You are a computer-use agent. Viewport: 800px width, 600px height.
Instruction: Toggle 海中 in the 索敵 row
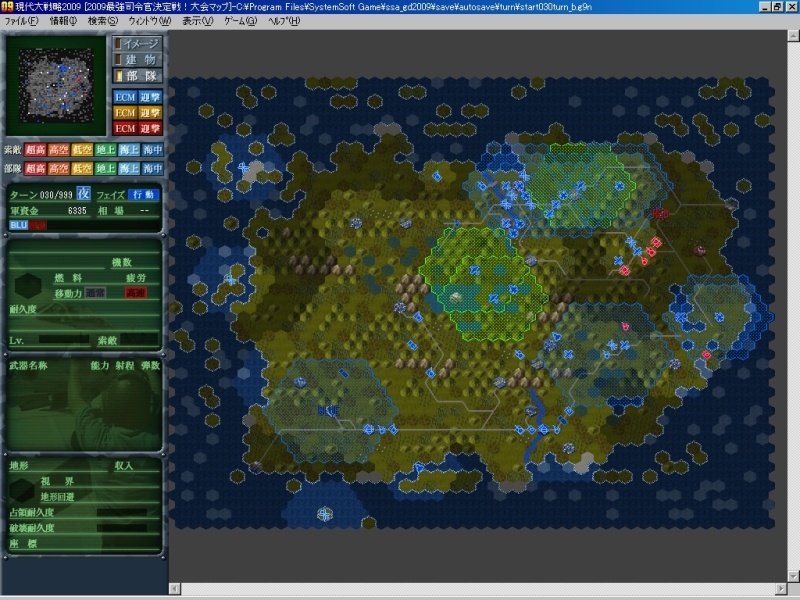pyautogui.click(x=153, y=149)
